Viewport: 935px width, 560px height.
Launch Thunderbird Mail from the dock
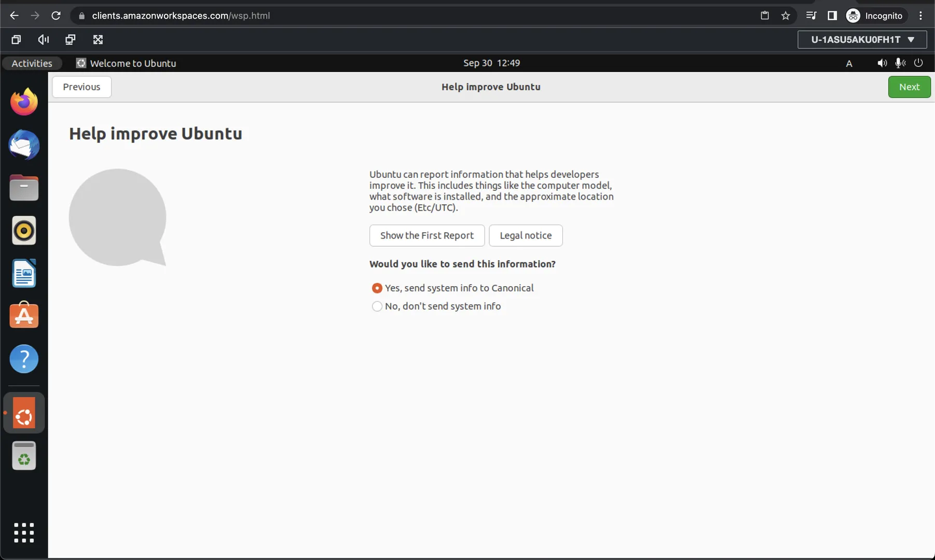24,145
